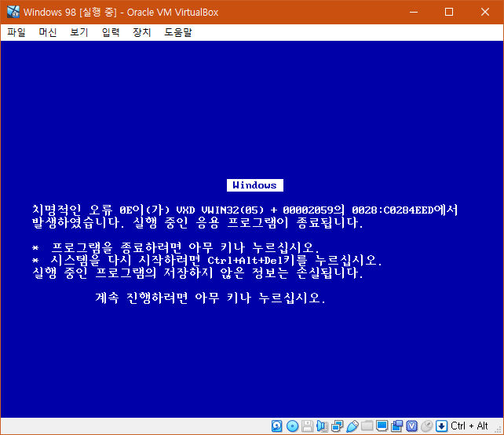The width and height of the screenshot is (504, 435).
Task: Open the 머신 menu
Action: click(48, 32)
